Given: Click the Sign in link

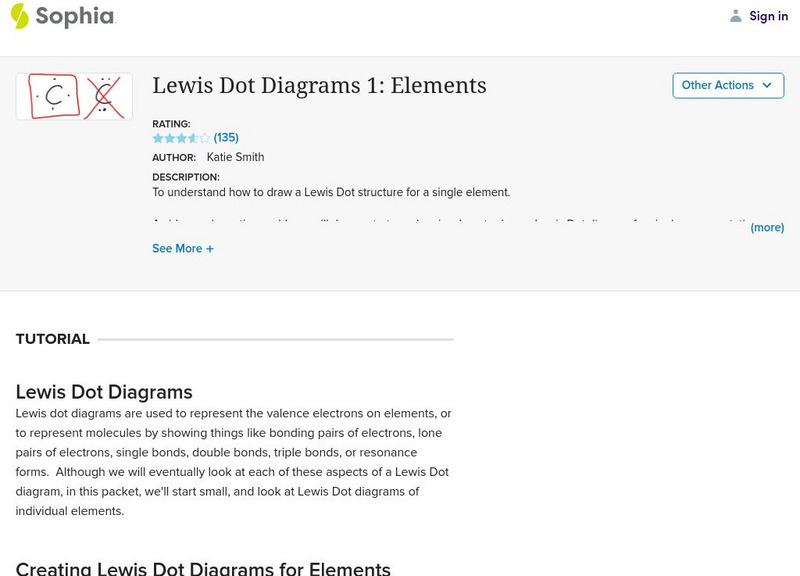Looking at the screenshot, I should coord(768,15).
